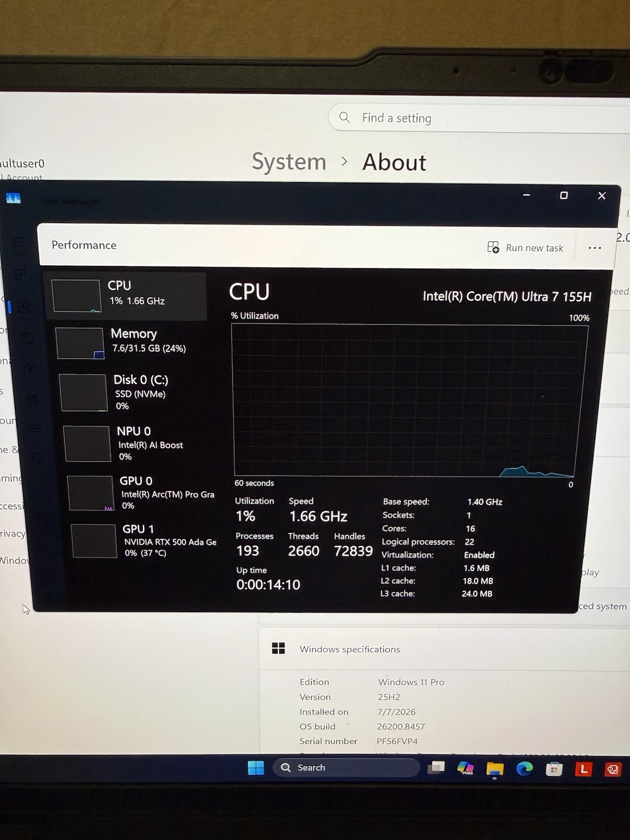Click the L2 cache 18.0 MB value

pos(477,581)
